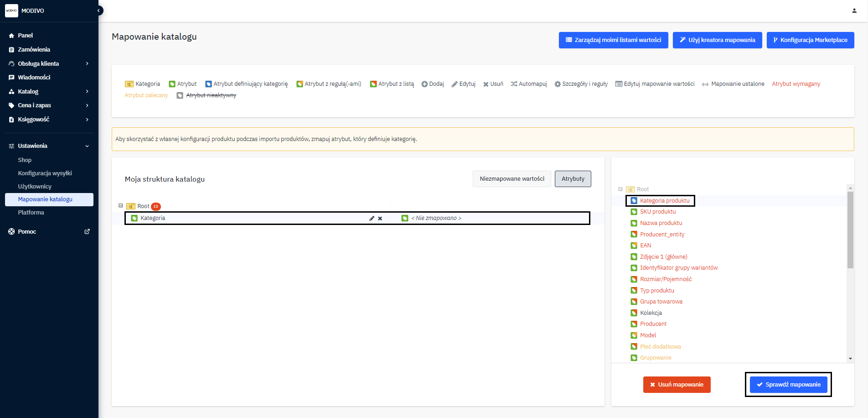The image size is (868, 418).
Task: Expand the Katalog sidebar menu
Action: click(x=87, y=92)
